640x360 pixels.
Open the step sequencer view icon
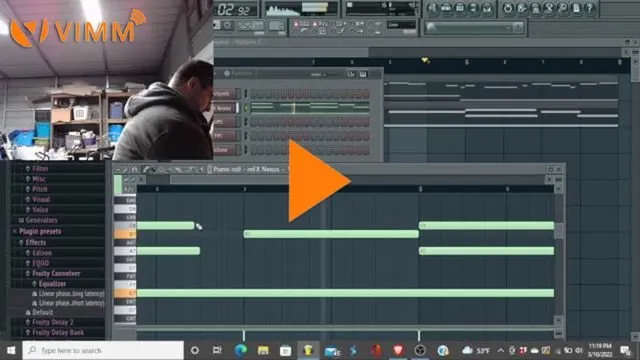tap(446, 9)
